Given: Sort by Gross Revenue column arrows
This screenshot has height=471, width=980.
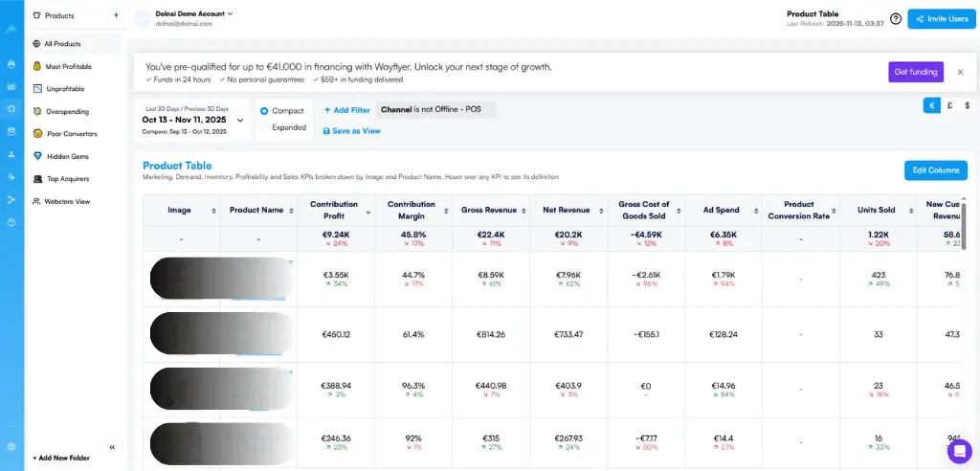Looking at the screenshot, I should [523, 211].
